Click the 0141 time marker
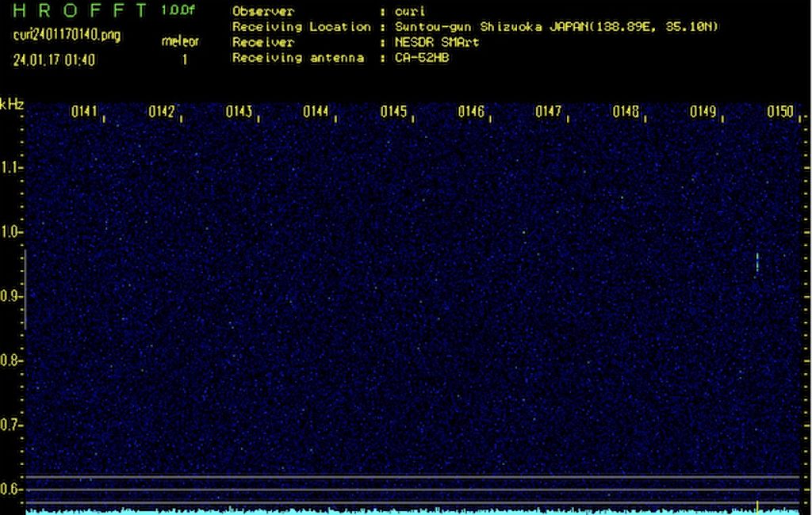The image size is (812, 515). point(83,112)
